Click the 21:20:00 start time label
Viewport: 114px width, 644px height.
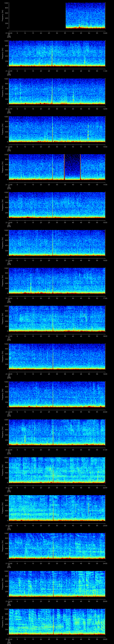click(9, 450)
